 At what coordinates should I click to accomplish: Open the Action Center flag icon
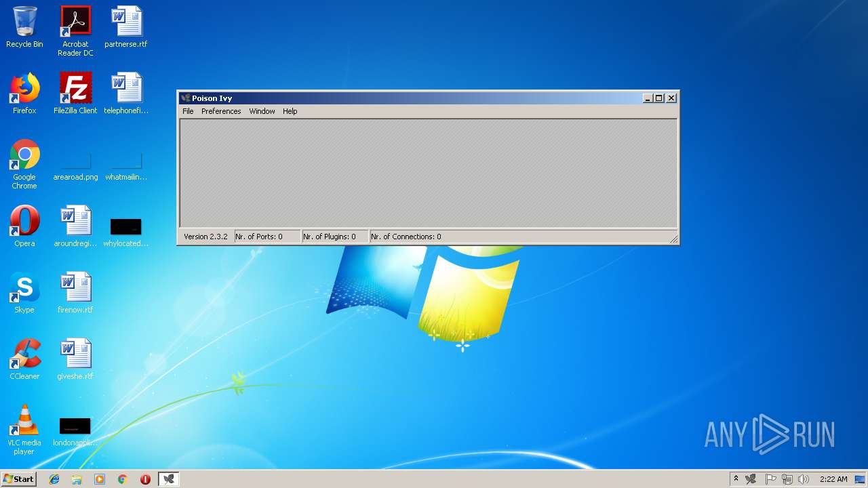(770, 479)
